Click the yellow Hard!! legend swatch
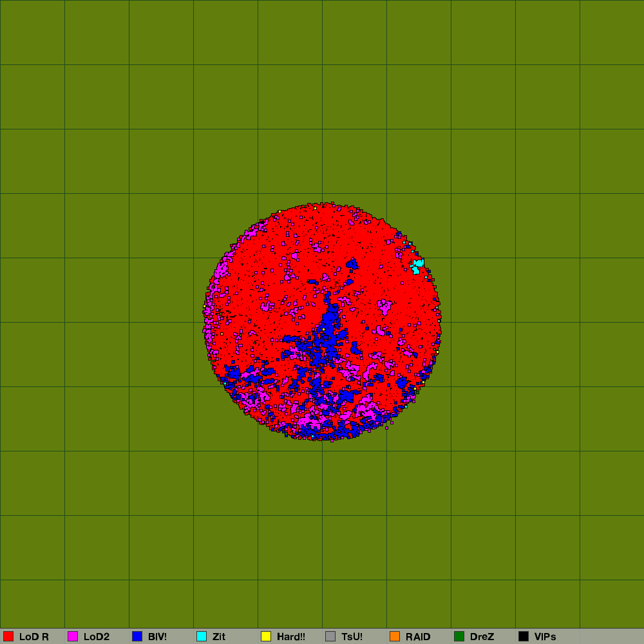 266,636
